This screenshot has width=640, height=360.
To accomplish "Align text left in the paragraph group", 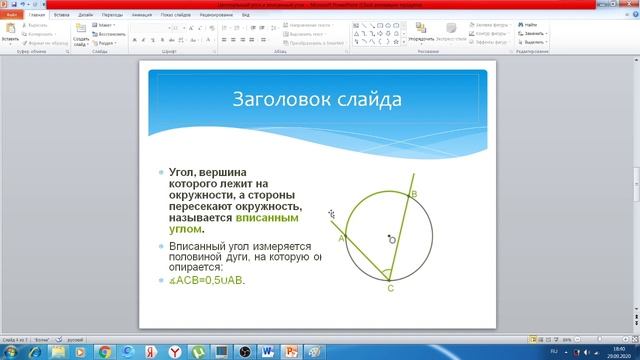I will tap(224, 40).
